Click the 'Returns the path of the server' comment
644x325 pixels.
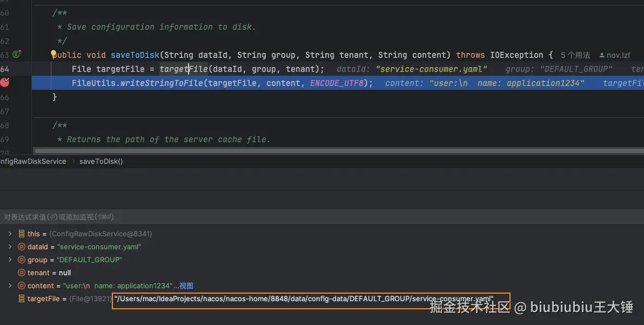(169, 140)
